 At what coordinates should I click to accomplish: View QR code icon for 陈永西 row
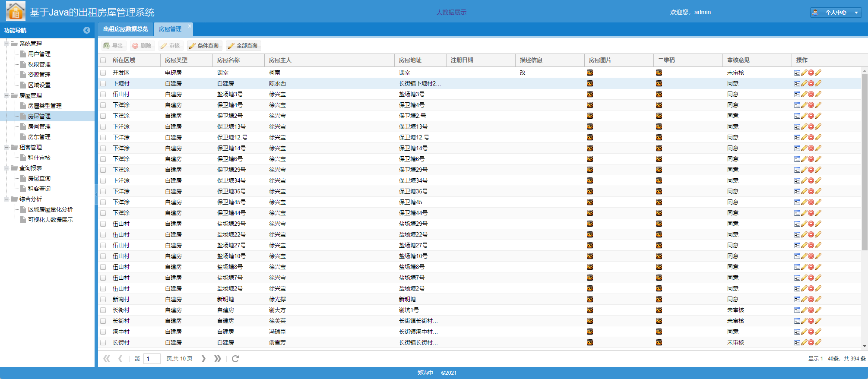coord(659,83)
